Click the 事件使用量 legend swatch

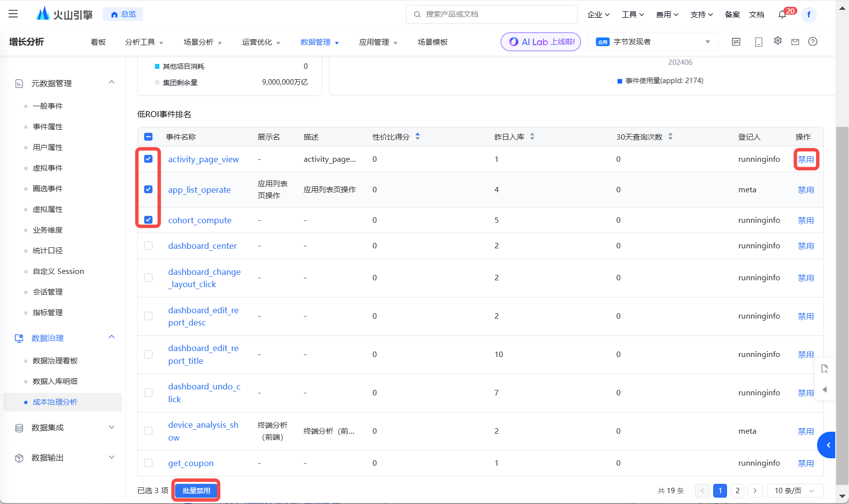pyautogui.click(x=620, y=81)
